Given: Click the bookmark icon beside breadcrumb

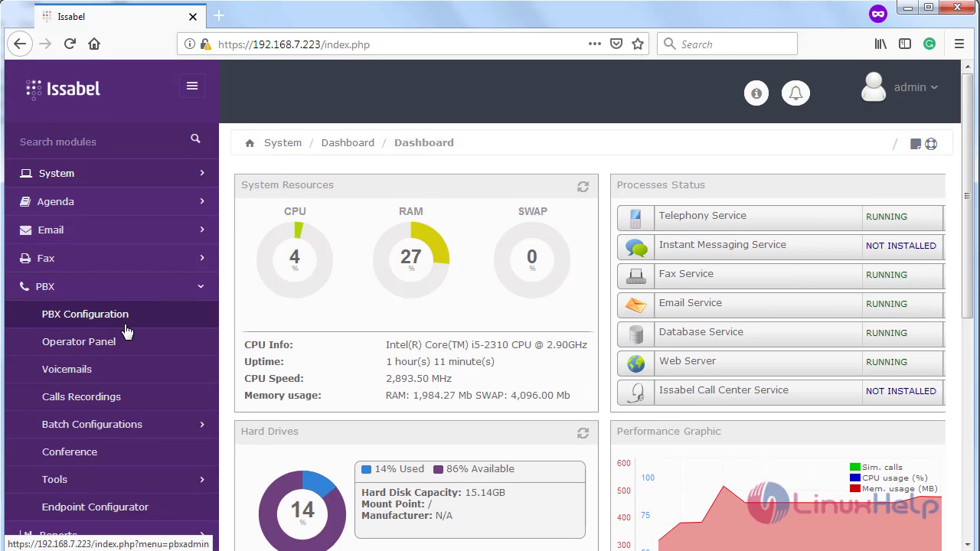Looking at the screenshot, I should [x=915, y=144].
